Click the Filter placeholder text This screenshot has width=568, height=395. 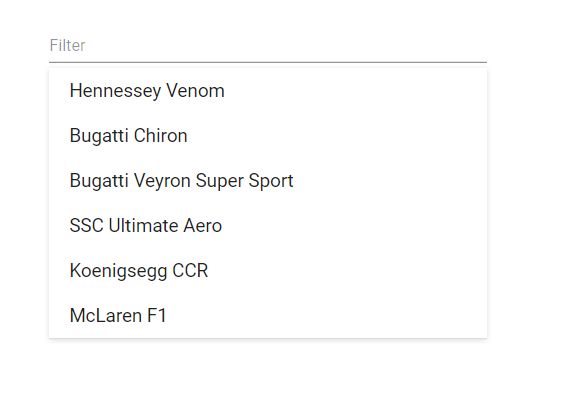[67, 46]
